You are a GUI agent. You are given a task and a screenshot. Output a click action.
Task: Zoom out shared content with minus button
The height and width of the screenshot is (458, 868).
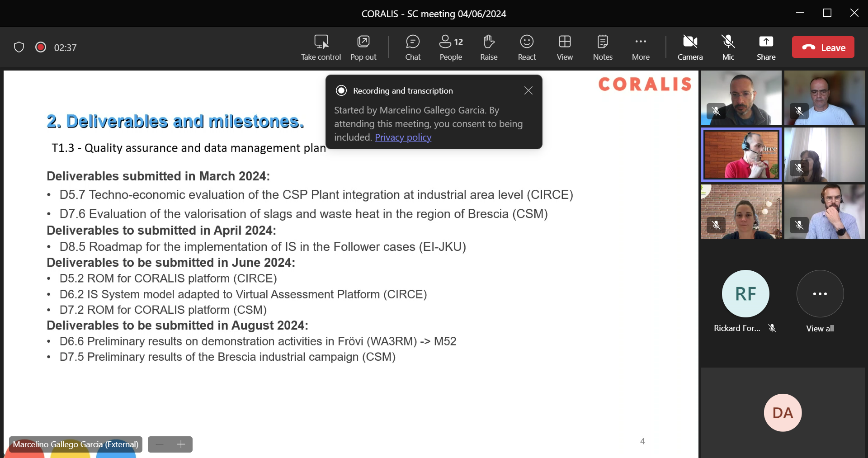(x=159, y=444)
